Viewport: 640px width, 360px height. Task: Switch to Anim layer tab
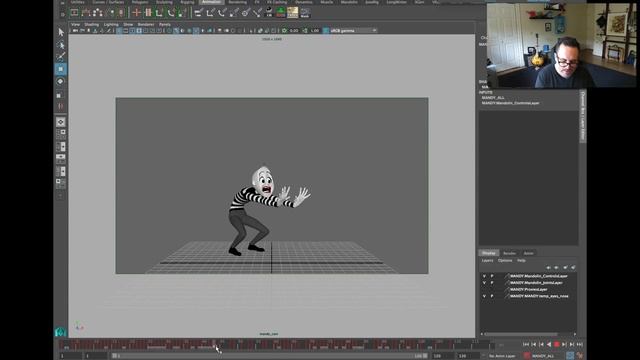[529, 253]
